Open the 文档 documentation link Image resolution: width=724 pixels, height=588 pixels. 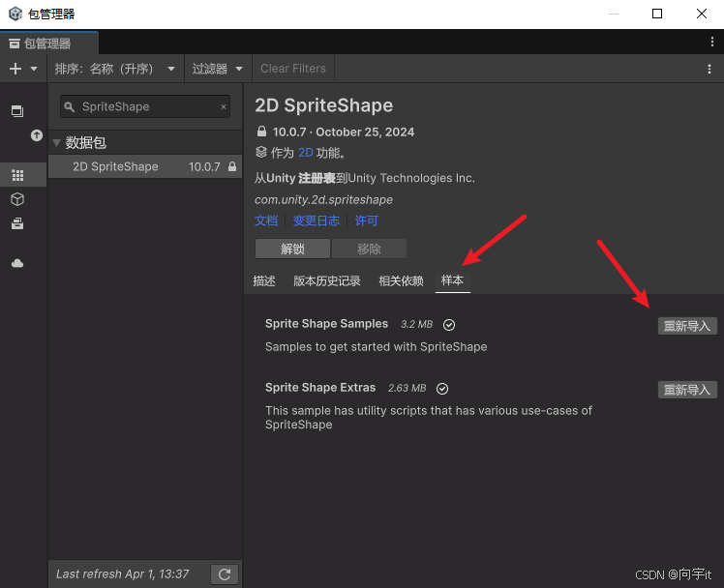266,220
